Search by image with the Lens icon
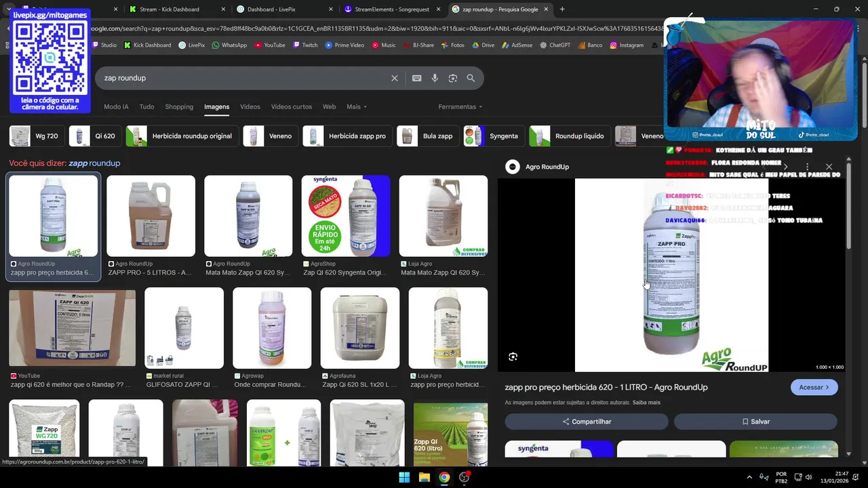The width and height of the screenshot is (868, 488). click(453, 78)
